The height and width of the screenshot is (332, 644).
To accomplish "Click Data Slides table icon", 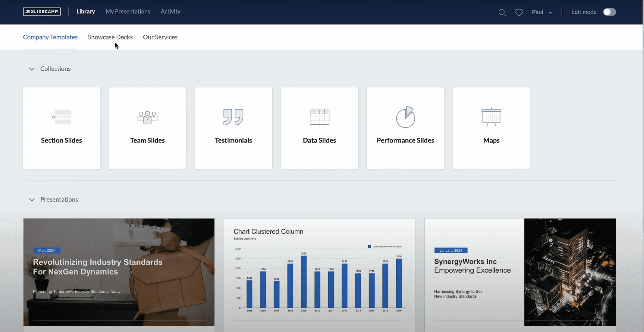I will tap(319, 117).
